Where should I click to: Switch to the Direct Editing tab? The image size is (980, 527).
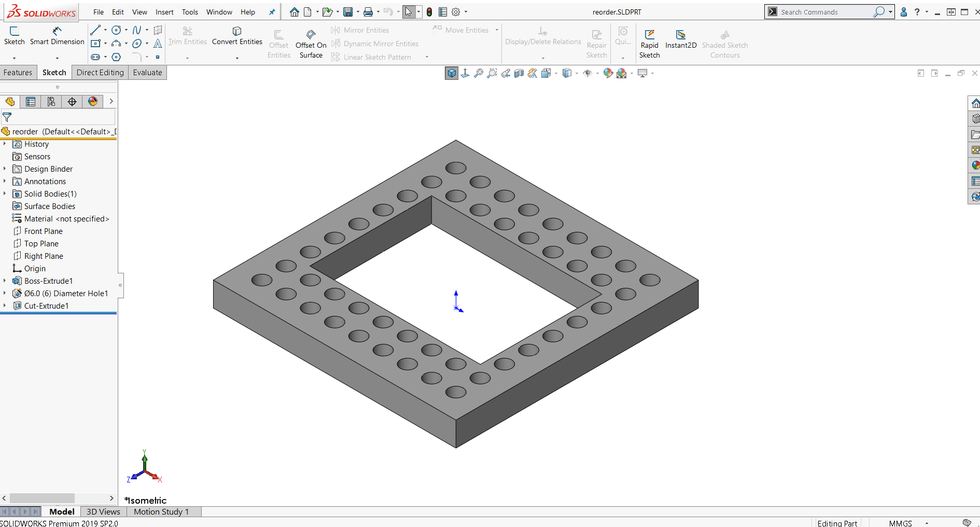coord(100,73)
